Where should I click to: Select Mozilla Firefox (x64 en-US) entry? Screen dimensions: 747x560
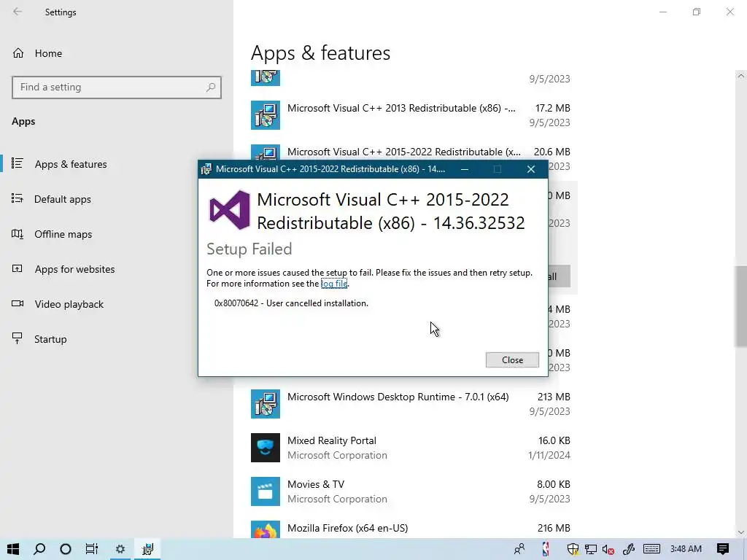411,529
